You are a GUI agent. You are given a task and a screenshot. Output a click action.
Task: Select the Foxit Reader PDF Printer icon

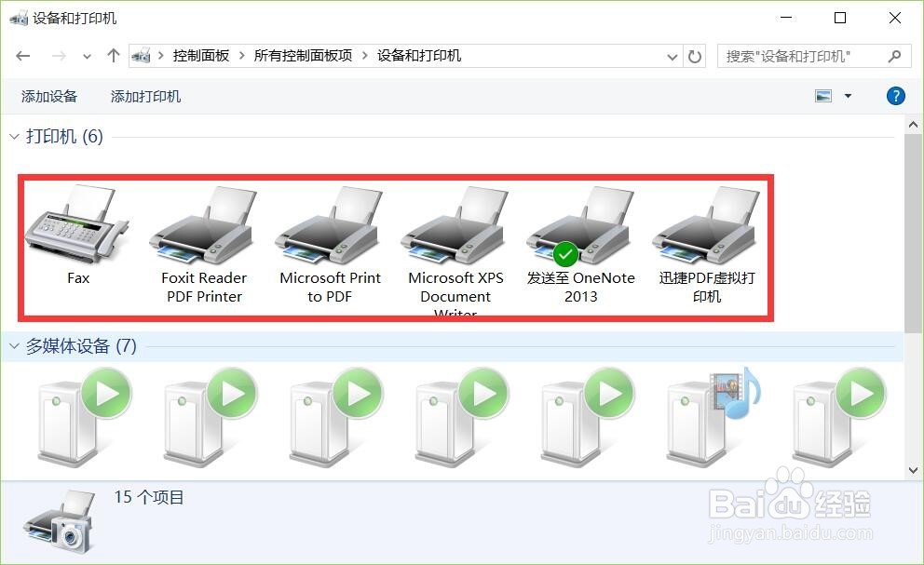point(203,224)
